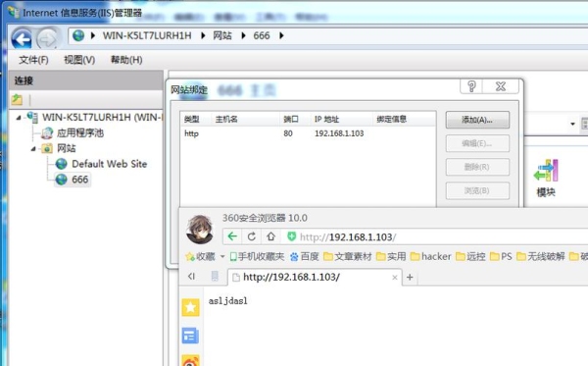The image size is (588, 366).
Task: Click the IIS Manager back arrow button
Action: tap(22, 38)
